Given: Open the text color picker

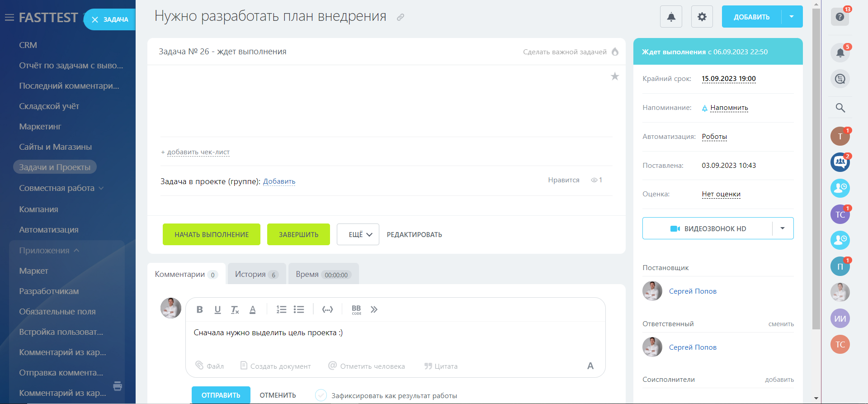Looking at the screenshot, I should click(253, 309).
